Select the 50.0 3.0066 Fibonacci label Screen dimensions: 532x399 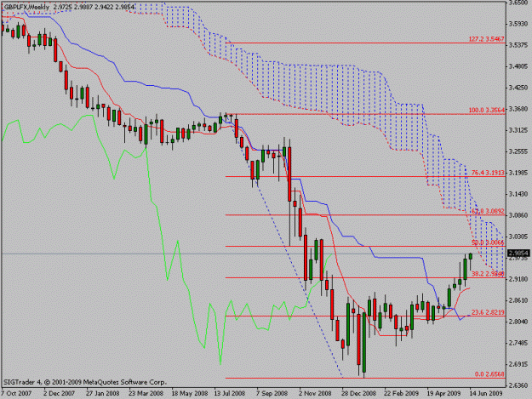pos(488,242)
